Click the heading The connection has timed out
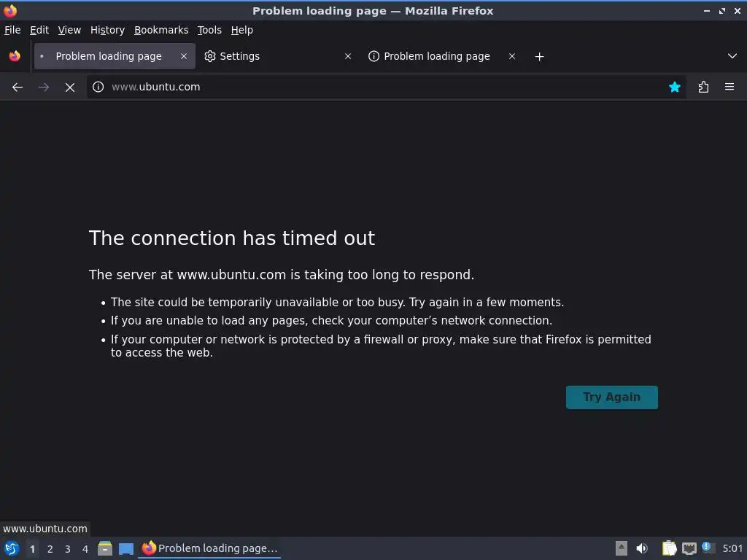Viewport: 747px width, 560px height. [x=232, y=238]
